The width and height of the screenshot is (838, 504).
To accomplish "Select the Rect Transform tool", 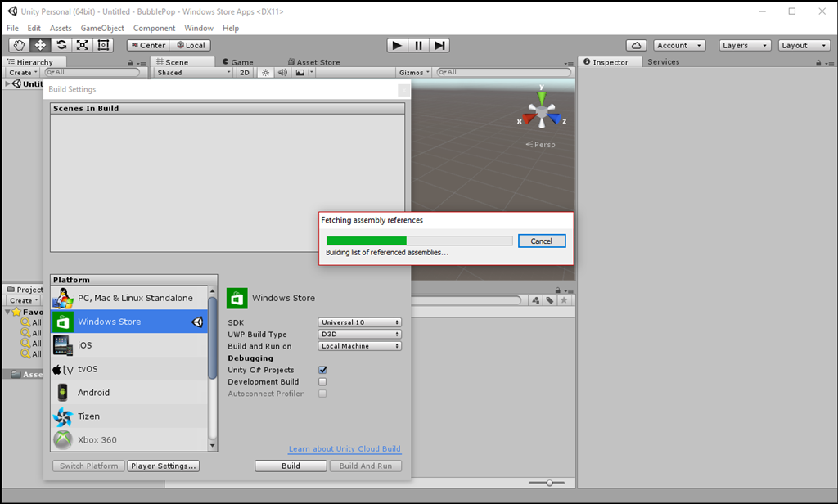I will [x=103, y=46].
